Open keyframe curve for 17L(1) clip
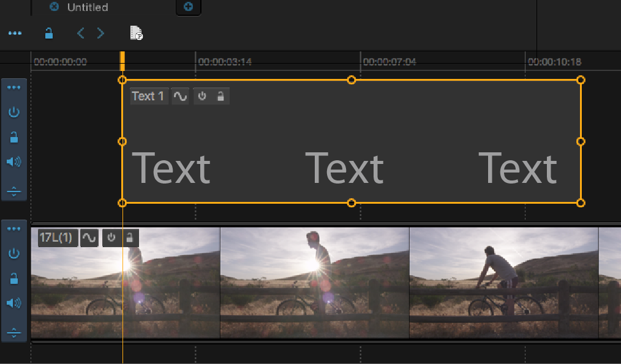This screenshot has width=621, height=364. (89, 238)
